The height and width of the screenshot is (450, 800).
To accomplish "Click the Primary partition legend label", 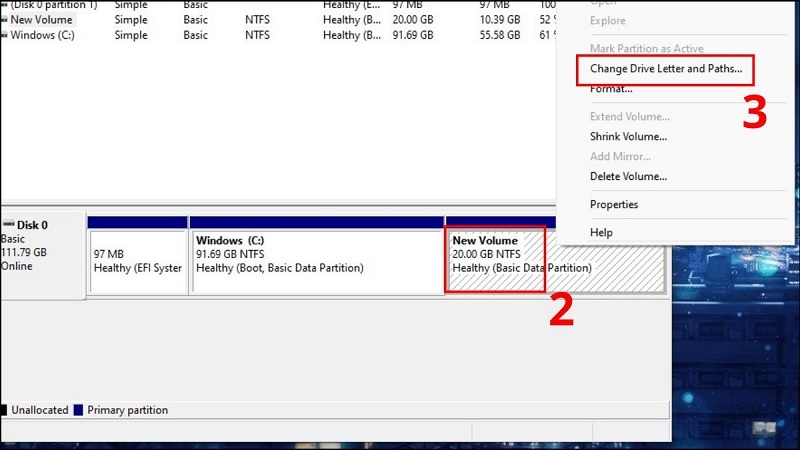I will [128, 410].
